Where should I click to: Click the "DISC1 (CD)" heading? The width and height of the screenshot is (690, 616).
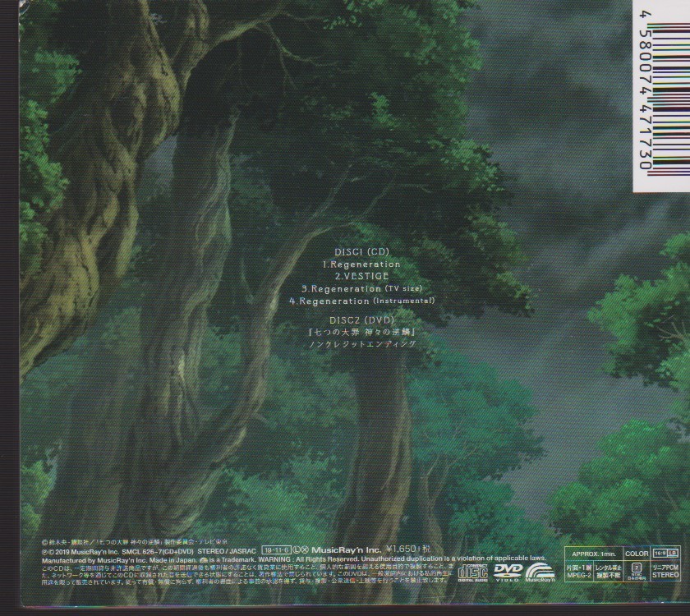(x=361, y=251)
